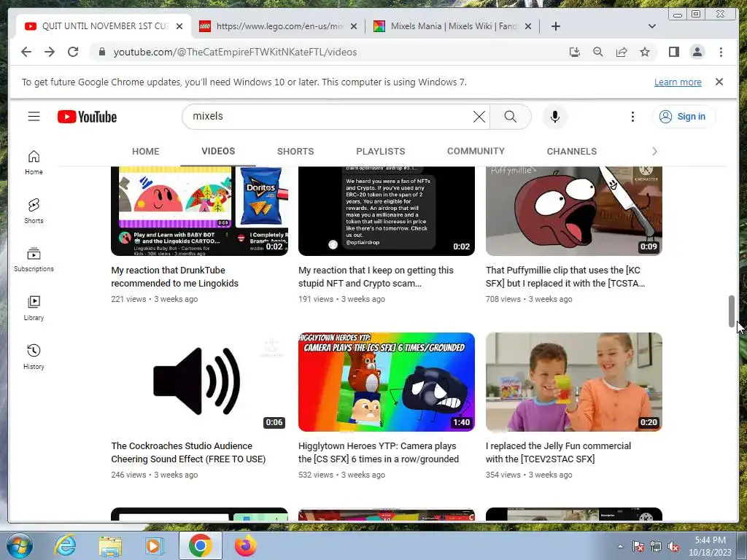
Task: Select channel VIDEOS tab
Action: tap(217, 152)
